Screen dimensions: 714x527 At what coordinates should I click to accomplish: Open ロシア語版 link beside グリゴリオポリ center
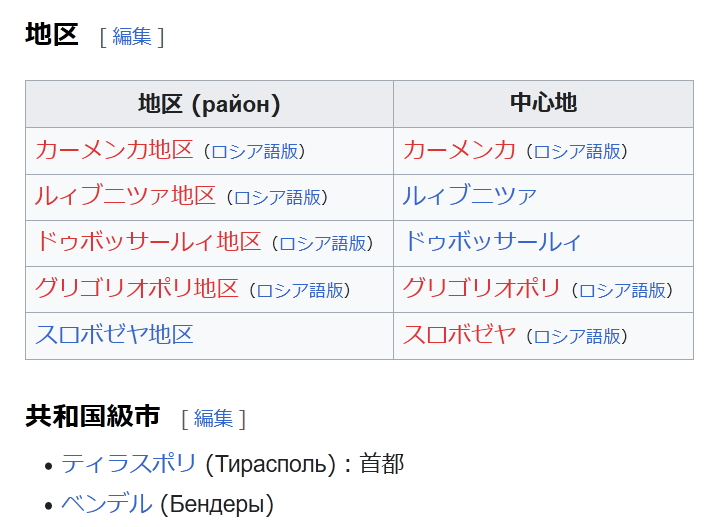[x=622, y=290]
